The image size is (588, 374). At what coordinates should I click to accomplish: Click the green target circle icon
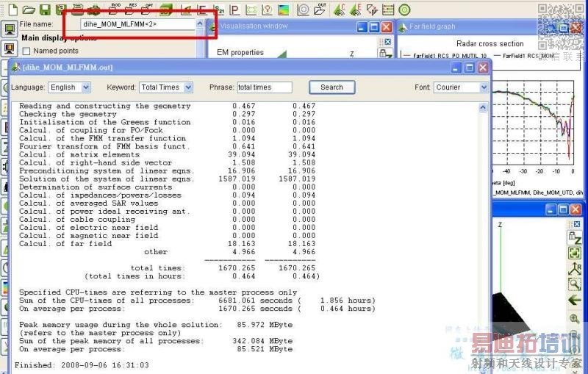click(x=405, y=10)
